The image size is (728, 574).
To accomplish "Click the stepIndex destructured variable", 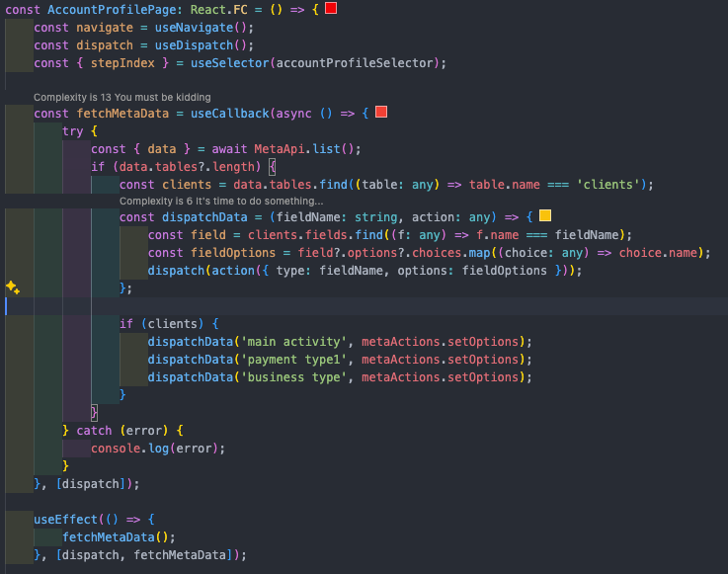I will [x=122, y=63].
